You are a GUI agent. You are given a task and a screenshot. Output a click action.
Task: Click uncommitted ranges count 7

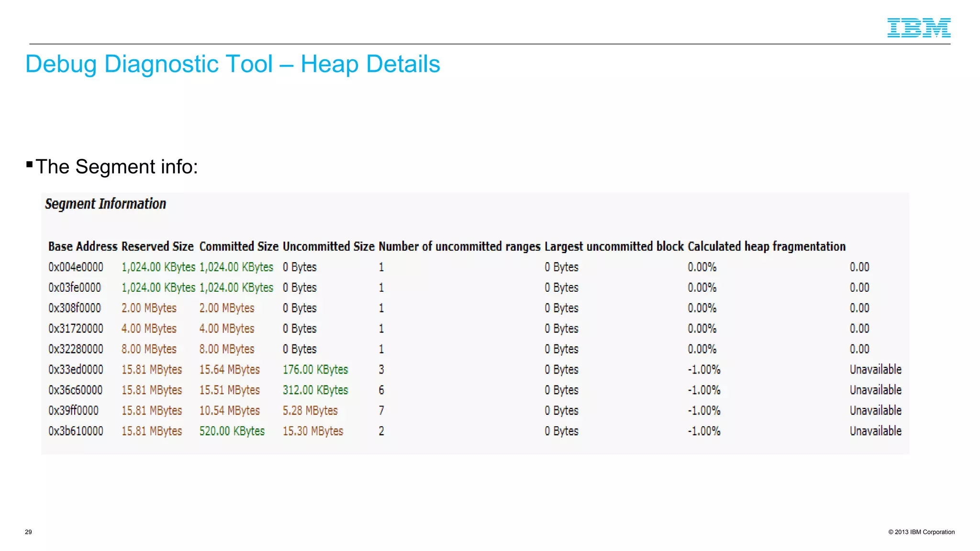point(381,411)
